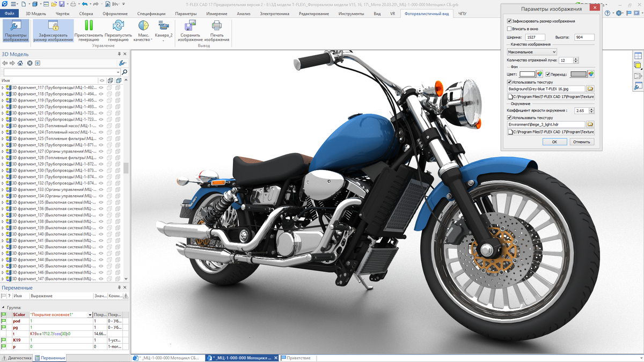Click the 3D Модель tree vertical scrollbar
Image resolution: width=644 pixels, height=362 pixels.
pyautogui.click(x=126, y=168)
